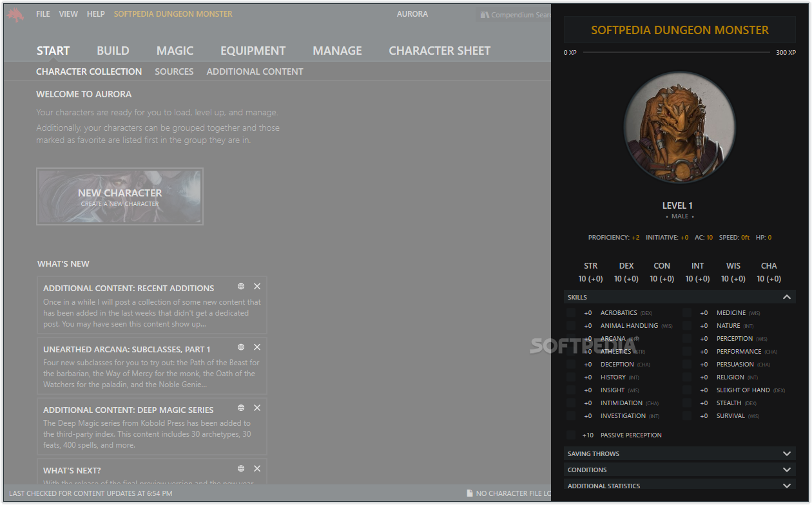Open web link for Deep Magic Series post

(x=241, y=408)
